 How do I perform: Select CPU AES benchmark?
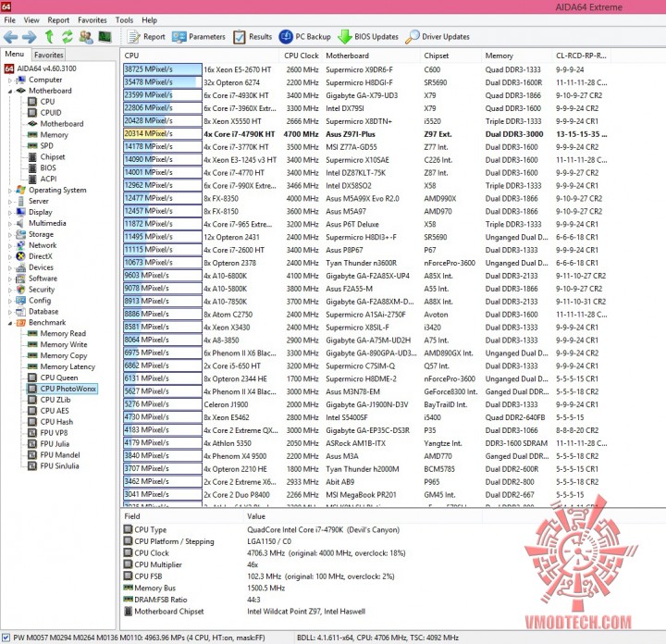click(x=48, y=411)
